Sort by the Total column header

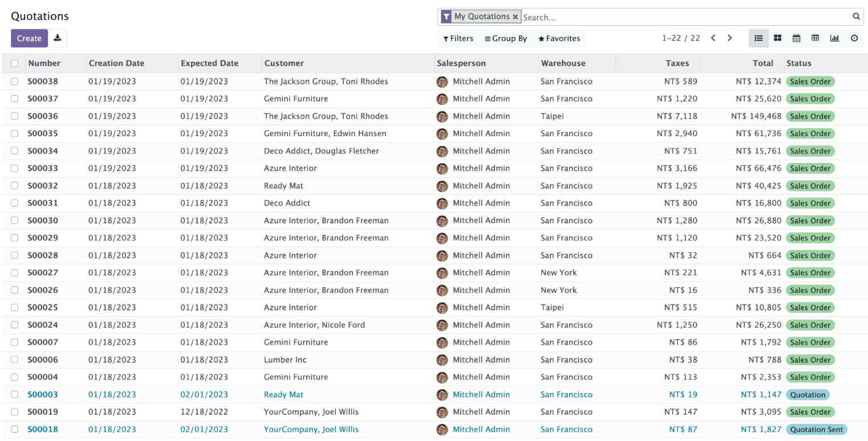pyautogui.click(x=762, y=63)
